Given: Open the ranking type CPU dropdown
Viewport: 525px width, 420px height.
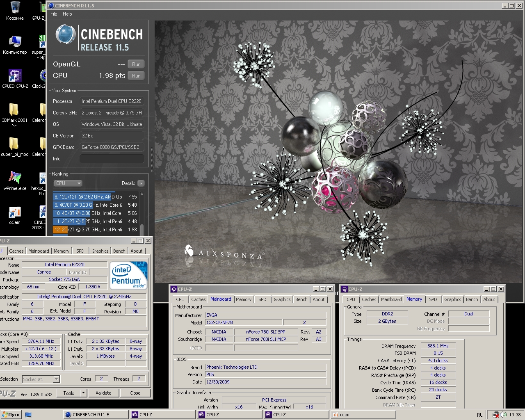Looking at the screenshot, I should tap(68, 183).
